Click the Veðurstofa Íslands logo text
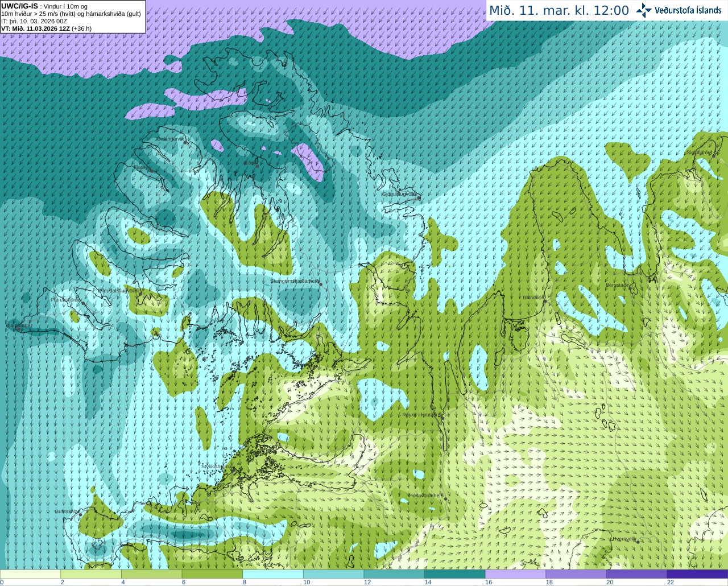This screenshot has width=728, height=586. click(x=688, y=10)
